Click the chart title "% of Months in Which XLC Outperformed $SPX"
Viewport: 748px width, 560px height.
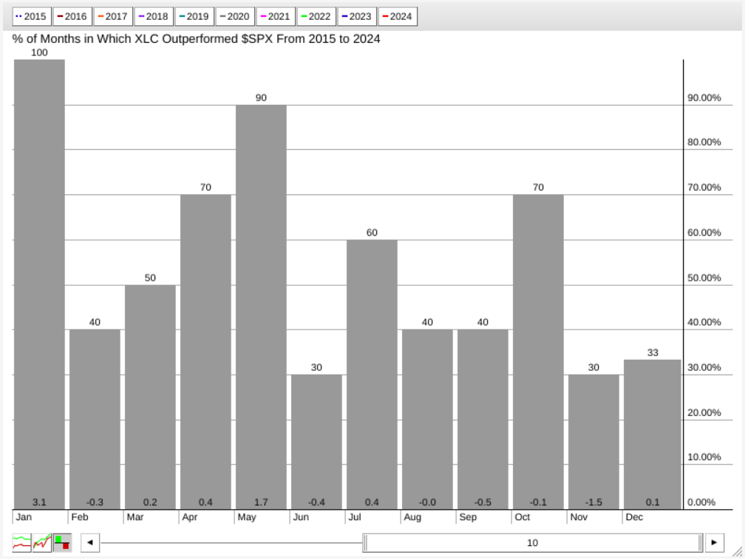[x=143, y=39]
